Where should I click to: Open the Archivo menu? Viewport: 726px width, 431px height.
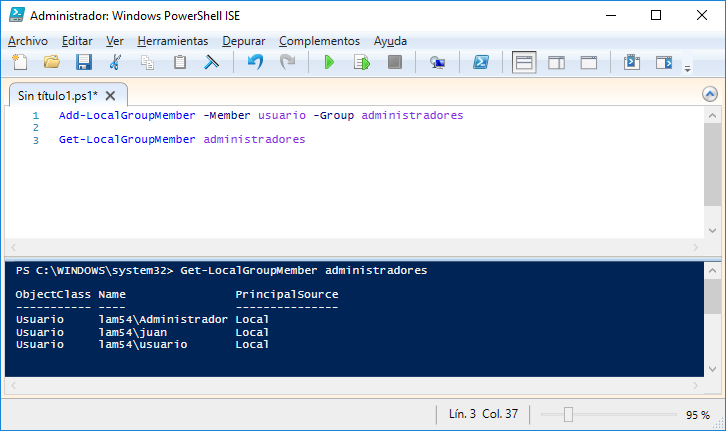point(28,41)
